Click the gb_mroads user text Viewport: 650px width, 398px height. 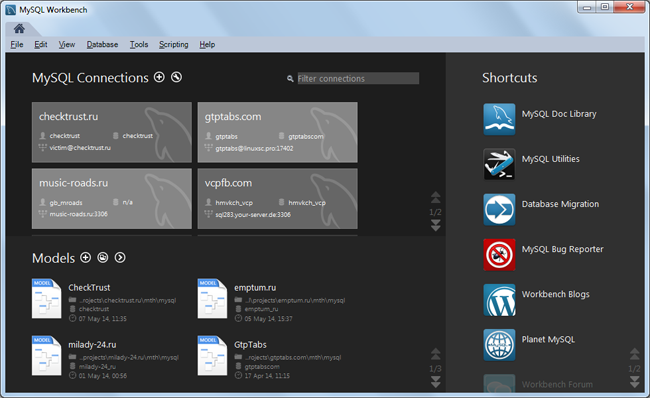coord(66,203)
